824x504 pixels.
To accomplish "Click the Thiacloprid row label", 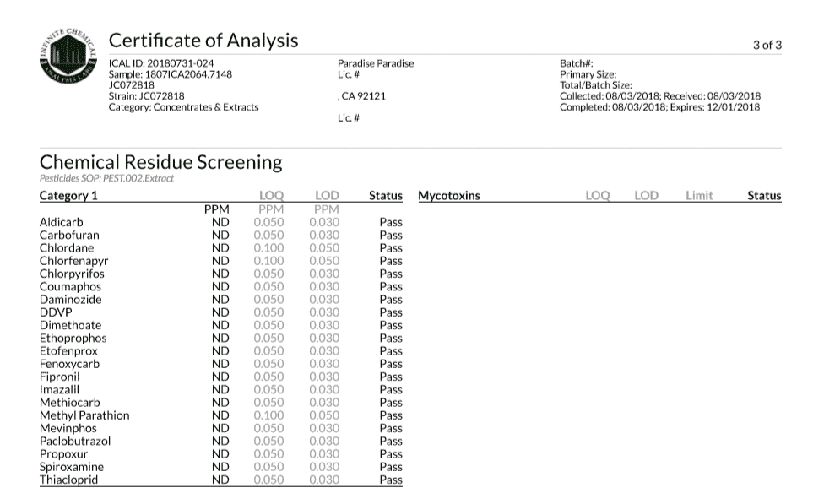I will [x=69, y=480].
